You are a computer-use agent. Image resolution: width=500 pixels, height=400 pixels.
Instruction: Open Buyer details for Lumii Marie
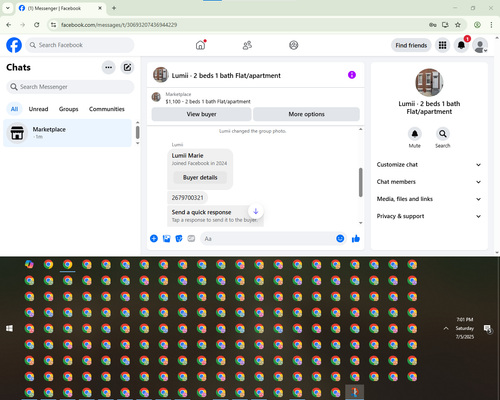coord(200,177)
